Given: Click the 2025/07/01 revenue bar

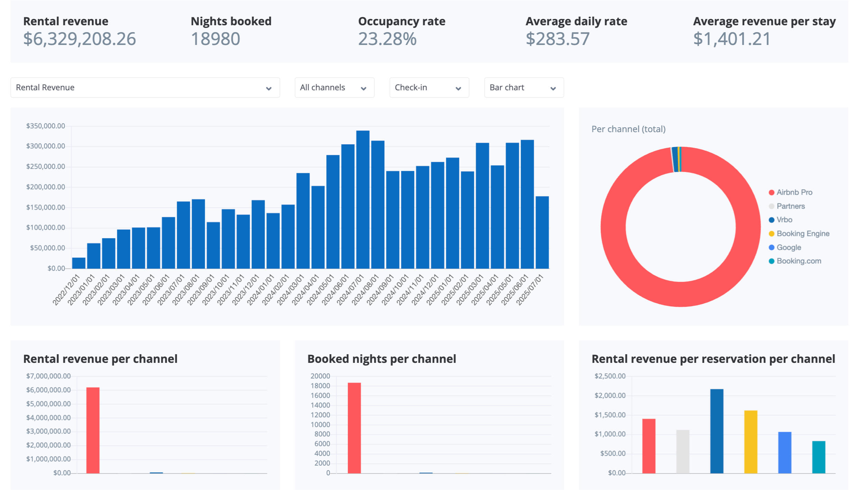Looking at the screenshot, I should [542, 232].
